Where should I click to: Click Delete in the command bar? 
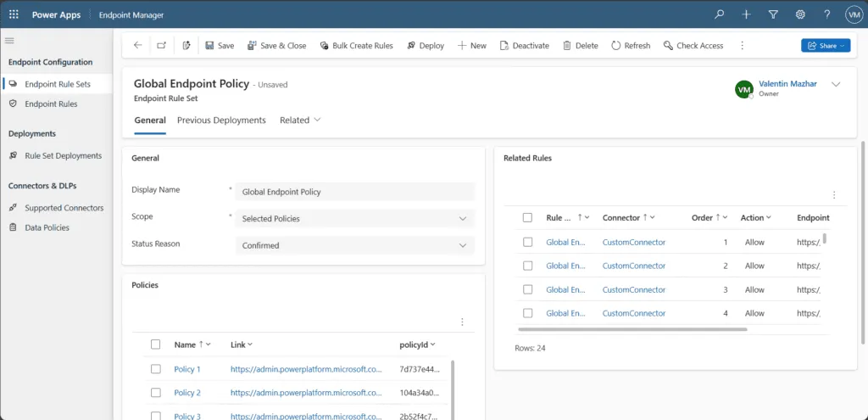(580, 46)
